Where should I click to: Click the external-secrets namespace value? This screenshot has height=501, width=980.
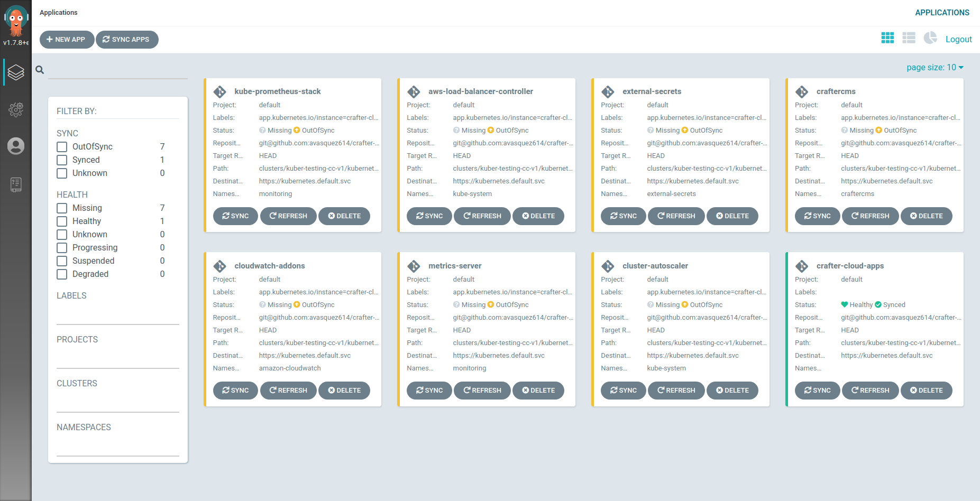click(671, 194)
